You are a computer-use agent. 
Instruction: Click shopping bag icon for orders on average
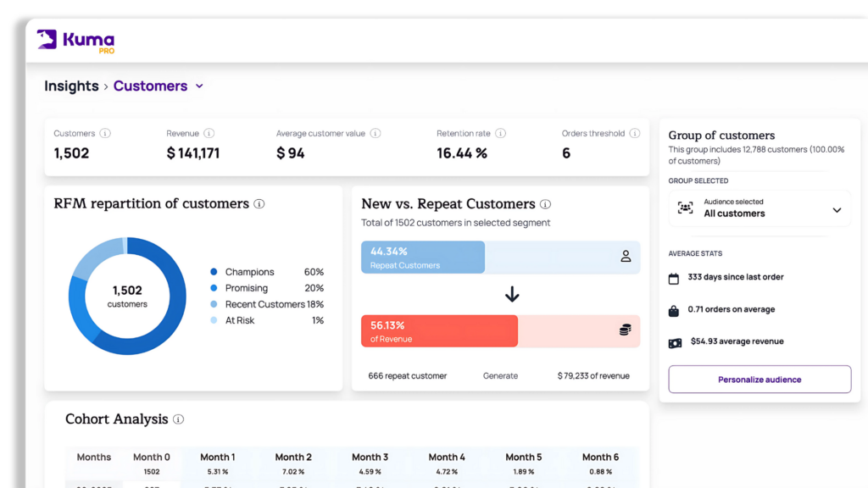(674, 311)
